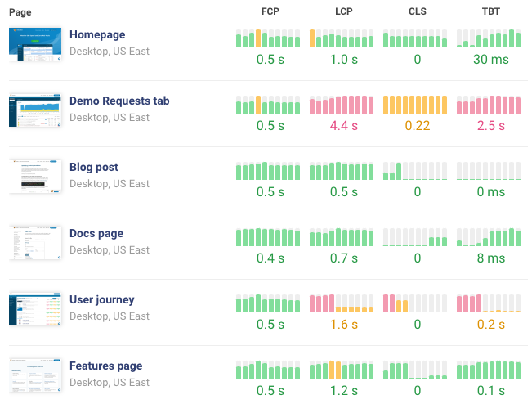The height and width of the screenshot is (404, 532).
Task: Open the Docs page thumbnail
Action: point(35,243)
